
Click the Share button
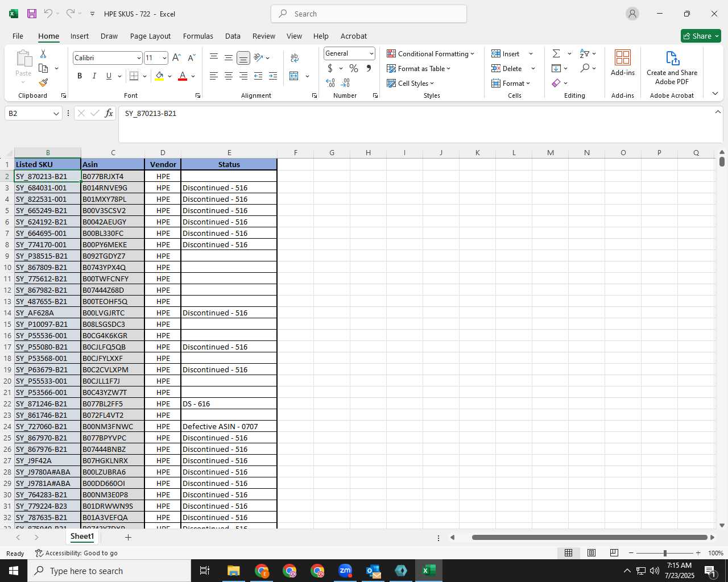pos(701,36)
